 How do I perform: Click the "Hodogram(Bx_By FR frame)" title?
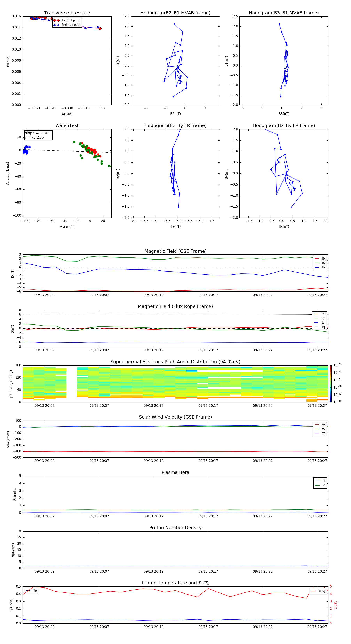[x=284, y=125]
